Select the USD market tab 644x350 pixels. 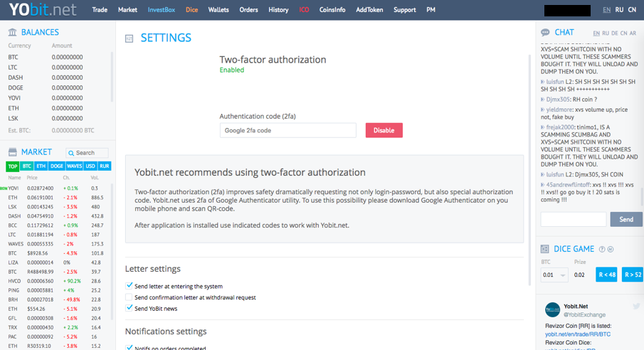point(90,166)
